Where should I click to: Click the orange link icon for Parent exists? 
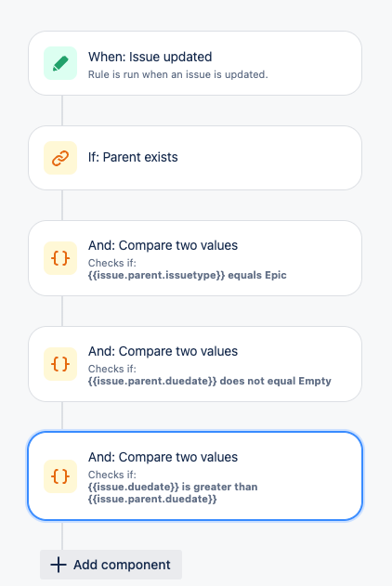60,158
